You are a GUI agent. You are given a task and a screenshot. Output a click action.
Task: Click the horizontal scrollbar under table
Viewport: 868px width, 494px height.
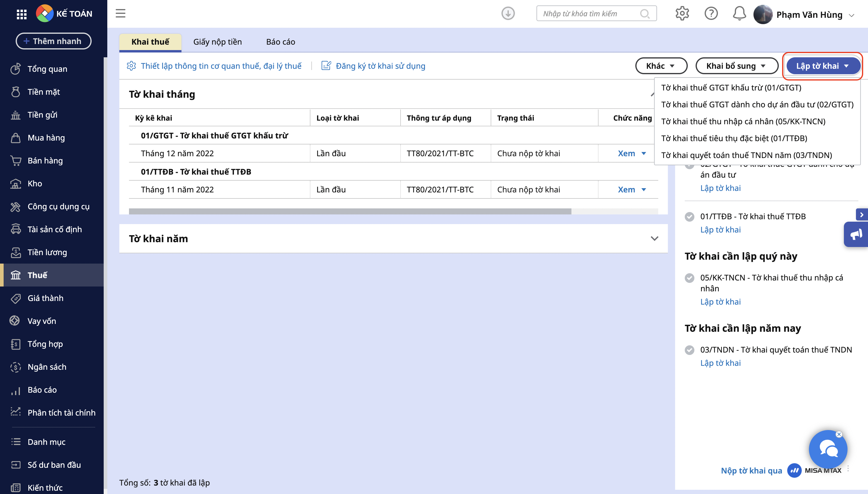click(350, 211)
